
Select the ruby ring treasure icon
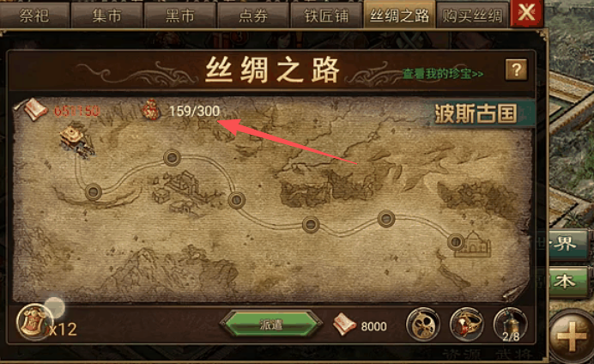pos(466,325)
